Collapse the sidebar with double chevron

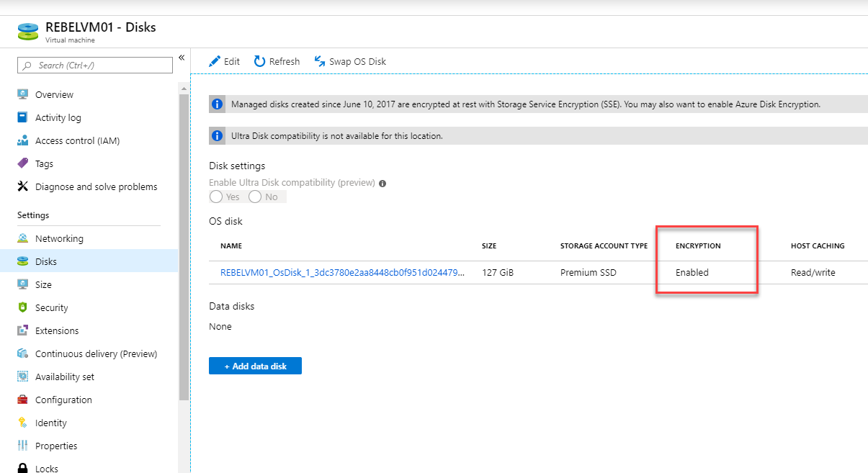[182, 58]
